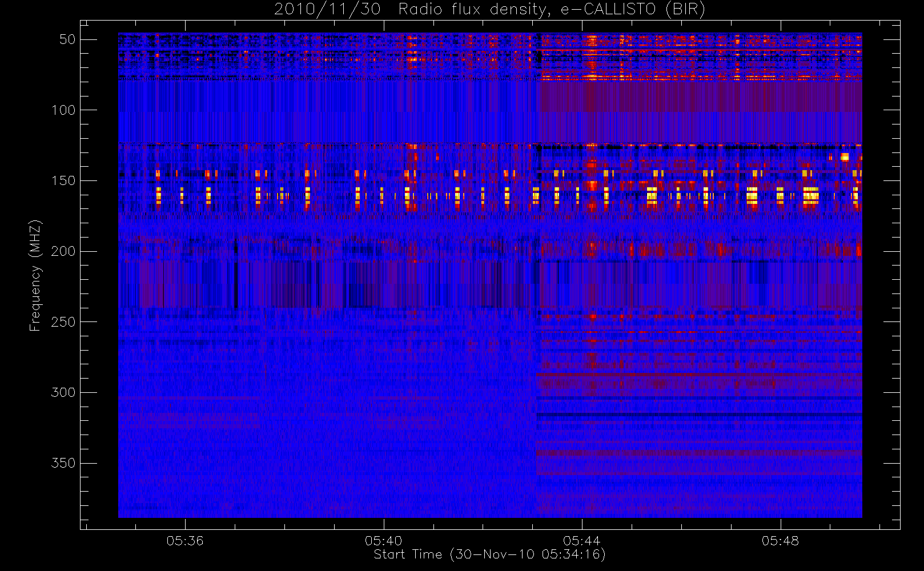Image resolution: width=924 pixels, height=571 pixels.
Task: Select the 100 frequency tick label
Action: [x=63, y=110]
